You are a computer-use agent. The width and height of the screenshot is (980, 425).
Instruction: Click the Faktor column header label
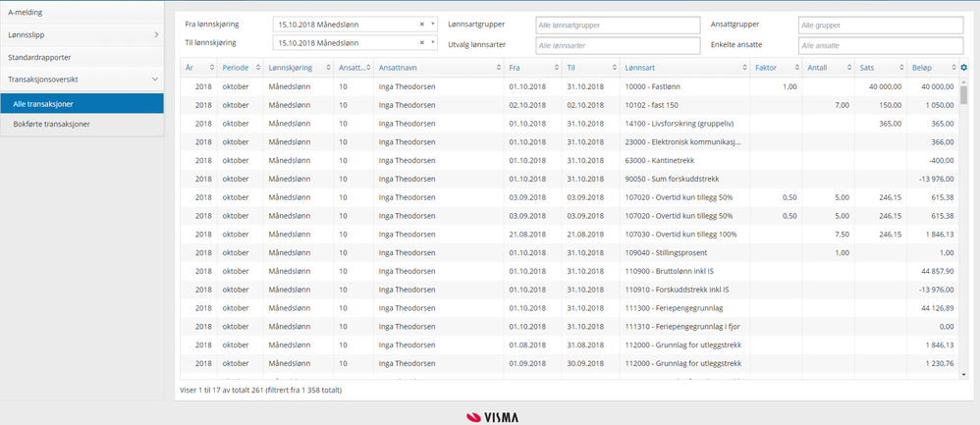tap(766, 67)
